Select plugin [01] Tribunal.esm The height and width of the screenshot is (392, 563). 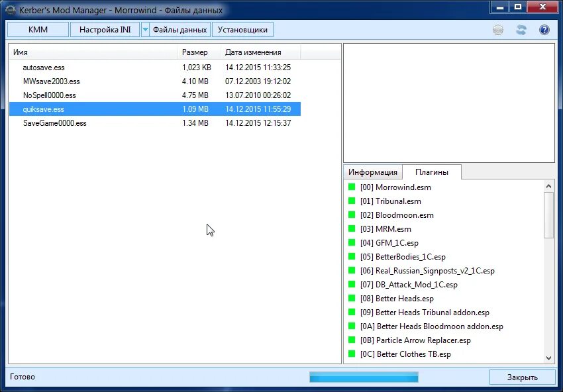pos(390,201)
